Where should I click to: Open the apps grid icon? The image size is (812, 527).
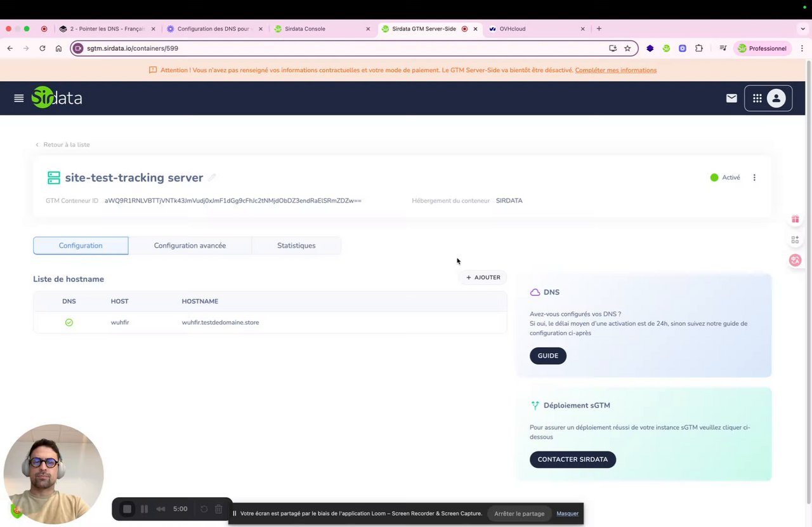coord(757,98)
